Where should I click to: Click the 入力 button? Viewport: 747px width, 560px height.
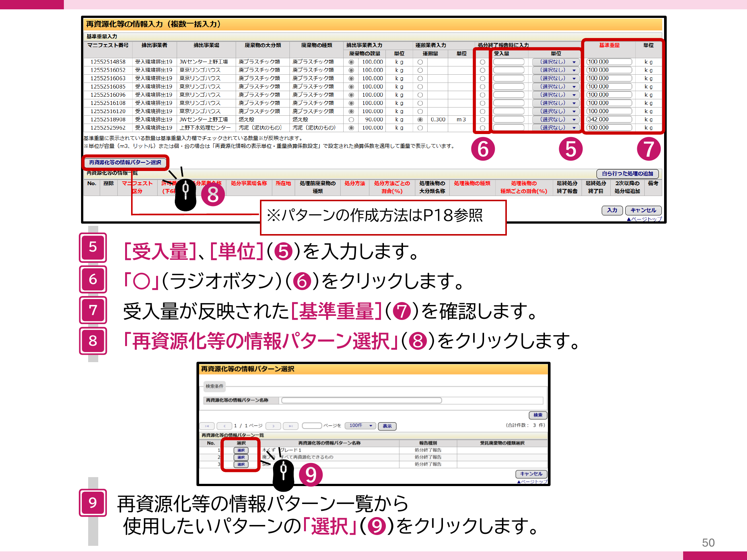pos(612,210)
